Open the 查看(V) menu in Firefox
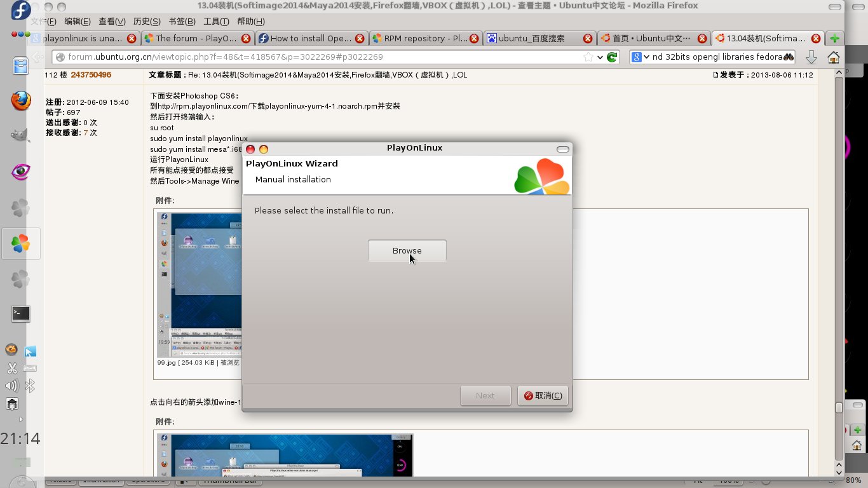The height and width of the screenshot is (488, 868). coord(112,22)
